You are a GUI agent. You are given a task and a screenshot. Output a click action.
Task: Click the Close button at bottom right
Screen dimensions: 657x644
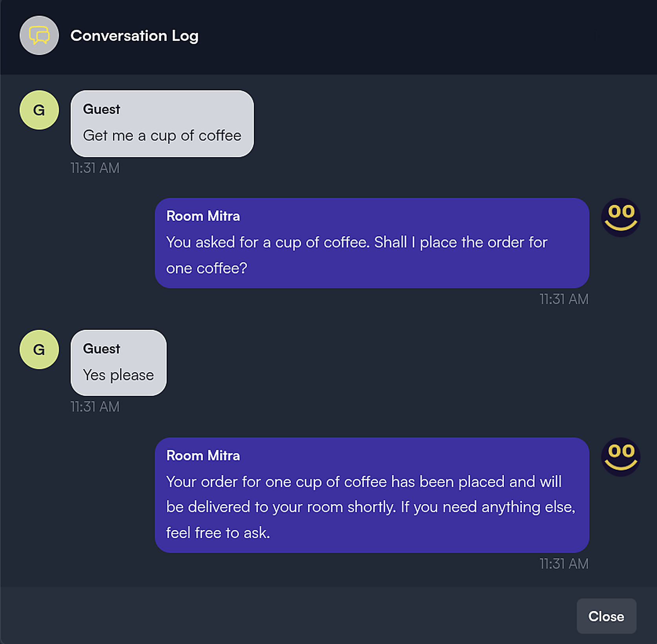pyautogui.click(x=606, y=616)
